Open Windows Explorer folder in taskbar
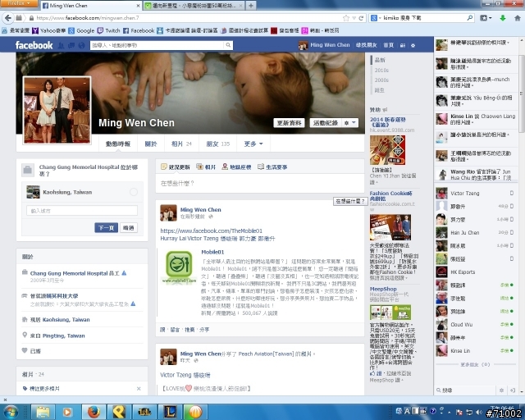 click(x=43, y=412)
